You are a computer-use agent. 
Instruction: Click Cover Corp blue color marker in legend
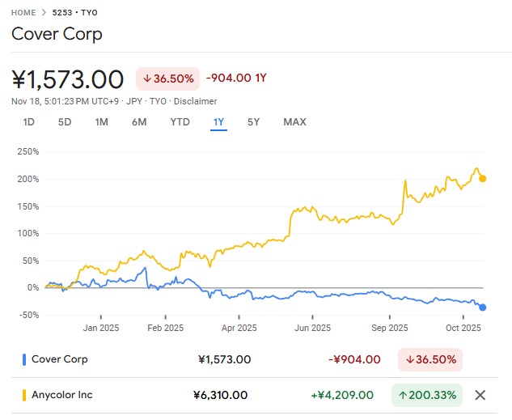click(x=24, y=359)
